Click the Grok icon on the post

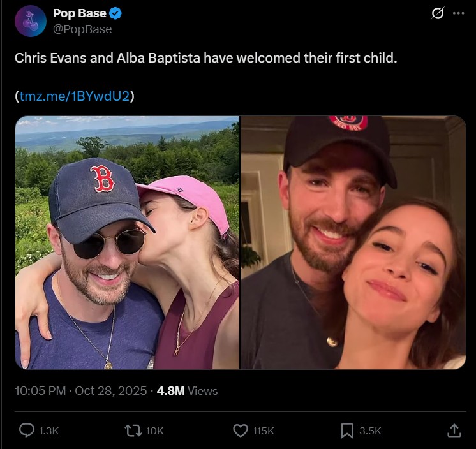438,14
